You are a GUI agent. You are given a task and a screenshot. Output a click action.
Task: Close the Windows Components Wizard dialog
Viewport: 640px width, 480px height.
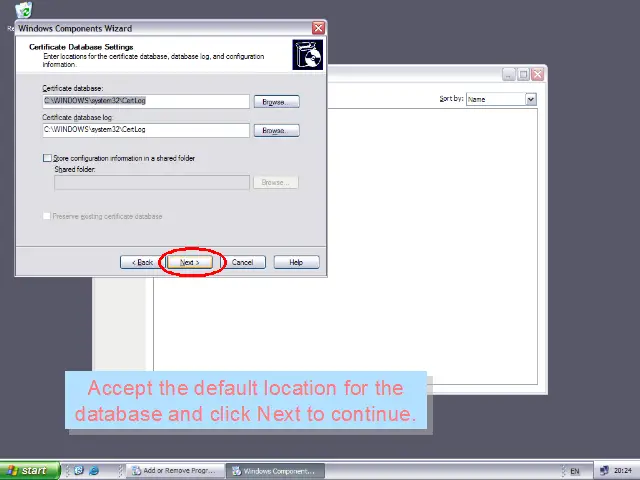(318, 28)
